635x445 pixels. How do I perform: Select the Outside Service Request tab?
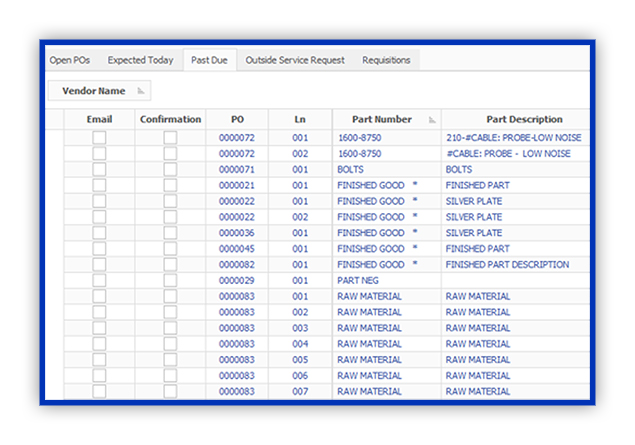(x=295, y=60)
